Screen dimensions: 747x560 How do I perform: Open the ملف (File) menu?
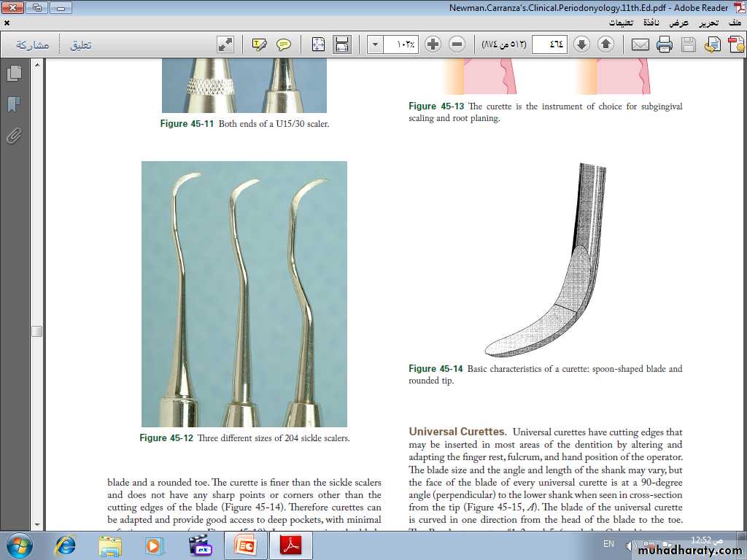tap(735, 23)
